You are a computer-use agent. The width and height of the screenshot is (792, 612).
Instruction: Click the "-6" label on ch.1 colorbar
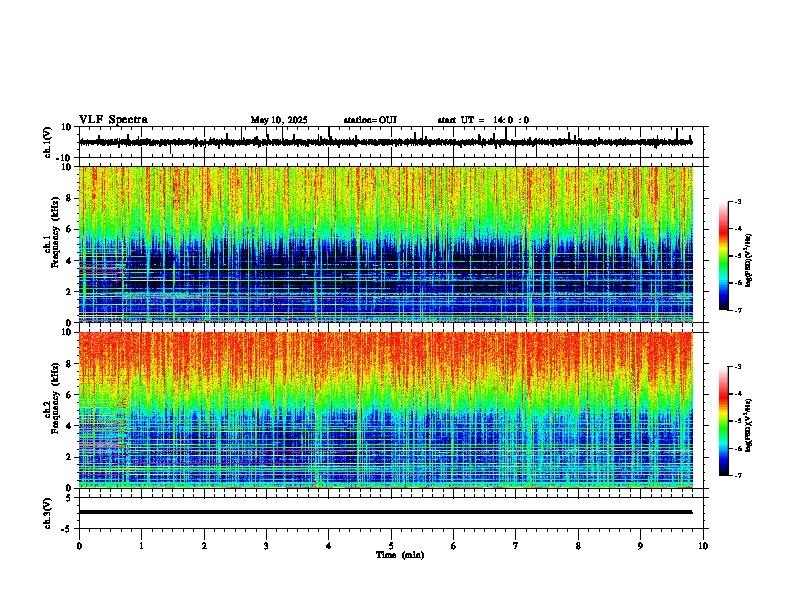coord(738,283)
